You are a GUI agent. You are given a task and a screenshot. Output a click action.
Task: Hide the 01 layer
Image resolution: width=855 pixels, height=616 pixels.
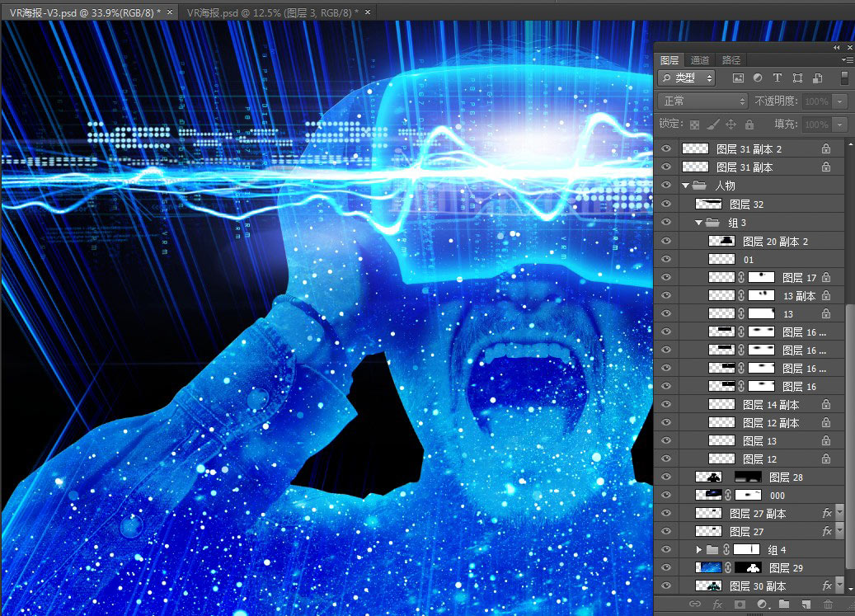click(x=666, y=260)
